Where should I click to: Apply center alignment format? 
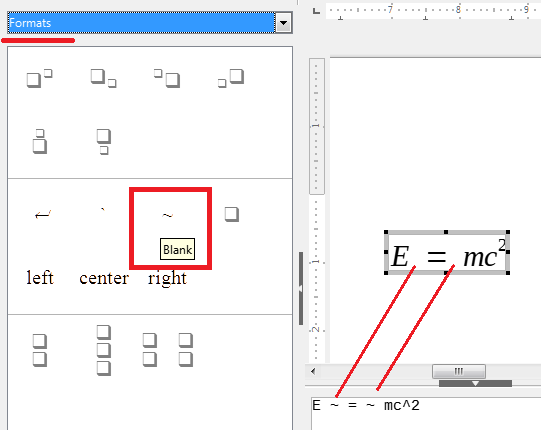coord(104,278)
